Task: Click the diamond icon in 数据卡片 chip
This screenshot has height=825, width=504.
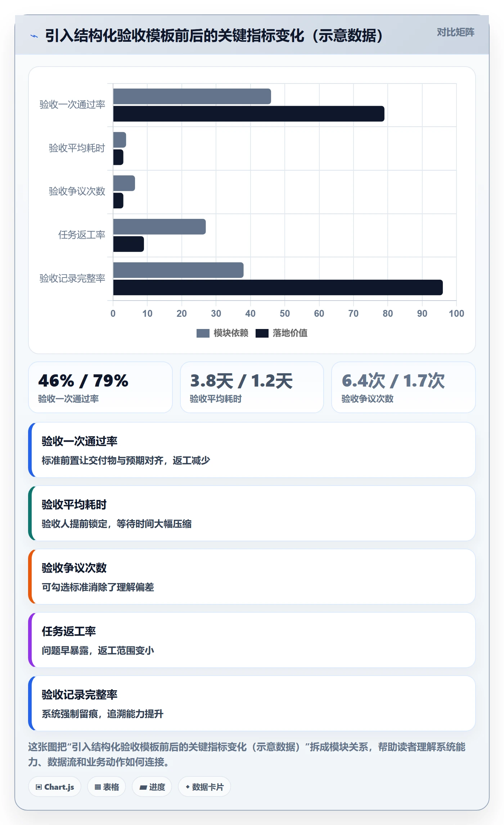Action: tap(188, 787)
